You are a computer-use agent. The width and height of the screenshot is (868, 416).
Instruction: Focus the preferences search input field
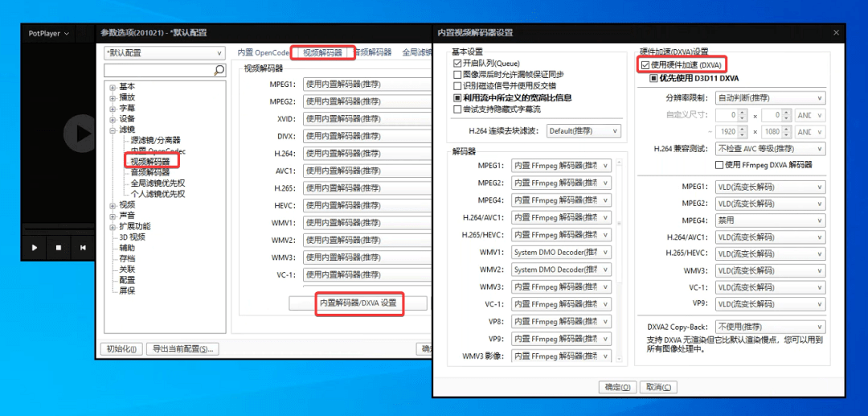(159, 70)
